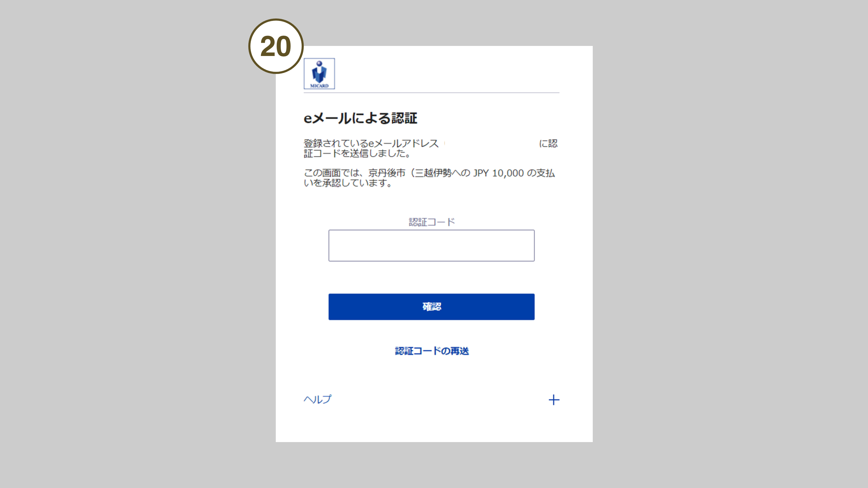Resend code via 認証コードの再送 link
868x488 pixels.
pyautogui.click(x=432, y=351)
